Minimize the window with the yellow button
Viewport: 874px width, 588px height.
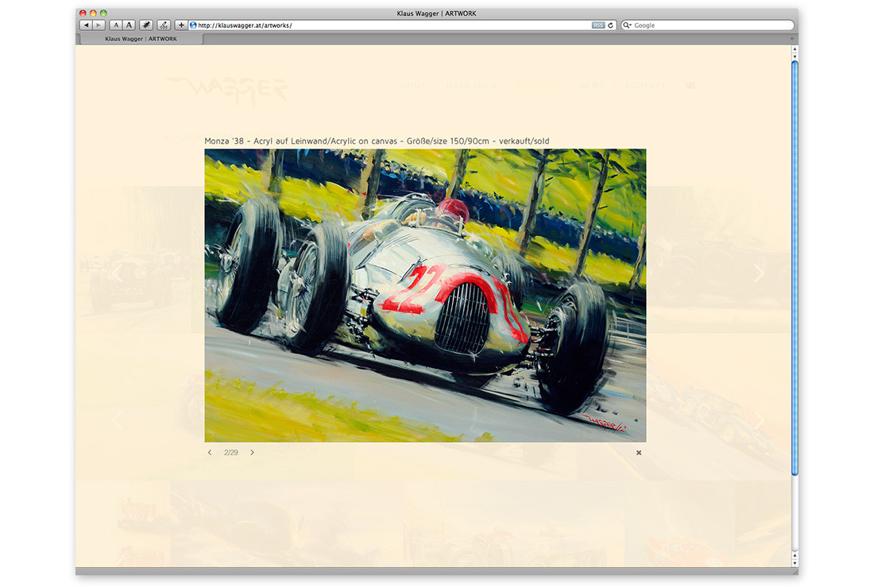pos(93,13)
